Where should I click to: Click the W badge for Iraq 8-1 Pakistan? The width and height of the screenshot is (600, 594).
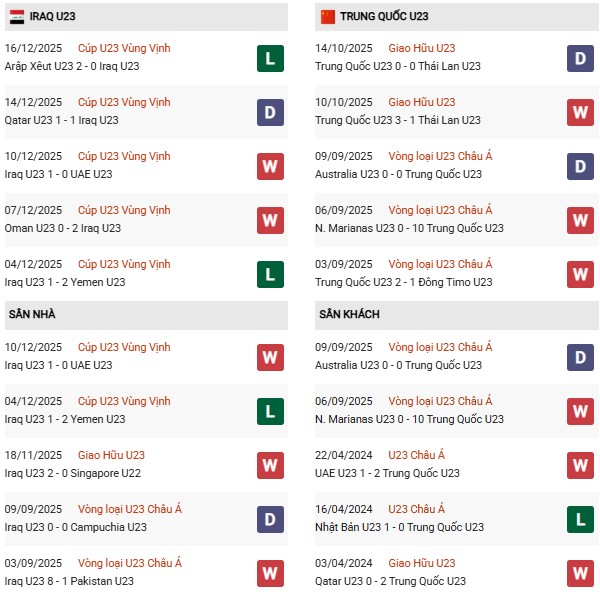point(269,573)
